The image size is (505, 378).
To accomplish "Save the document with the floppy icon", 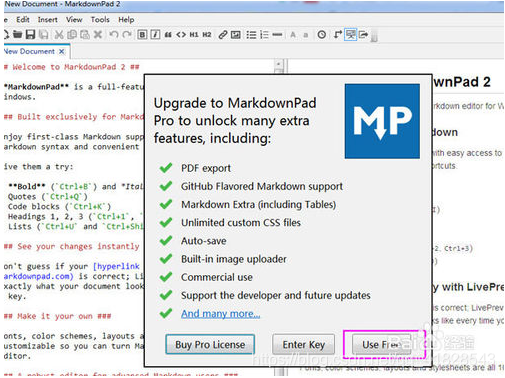I will [30, 34].
